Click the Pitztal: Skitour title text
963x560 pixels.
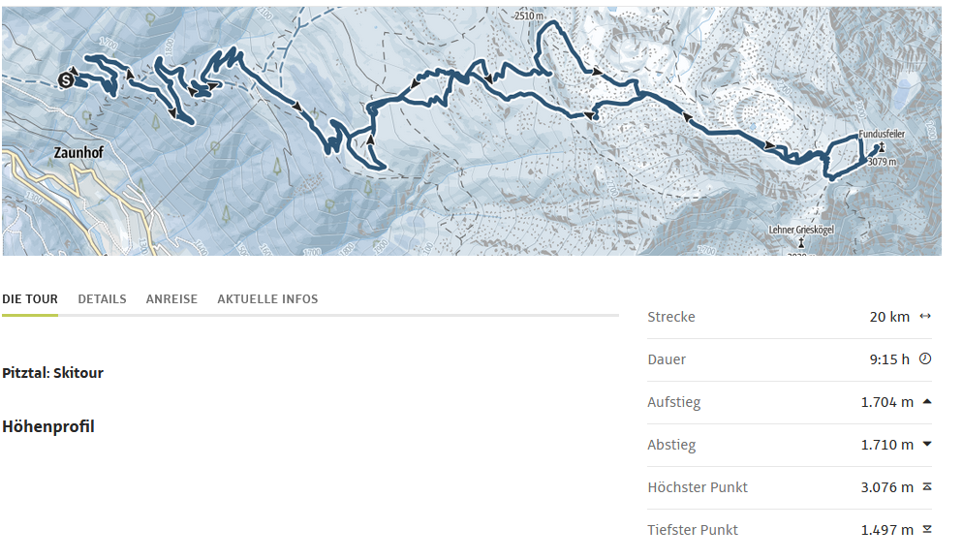pyautogui.click(x=53, y=373)
